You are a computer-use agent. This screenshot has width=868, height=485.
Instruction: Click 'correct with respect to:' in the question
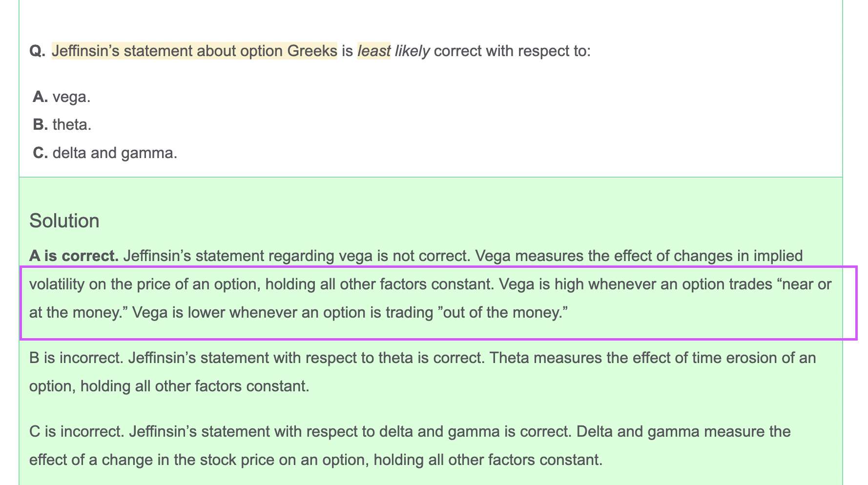point(512,51)
